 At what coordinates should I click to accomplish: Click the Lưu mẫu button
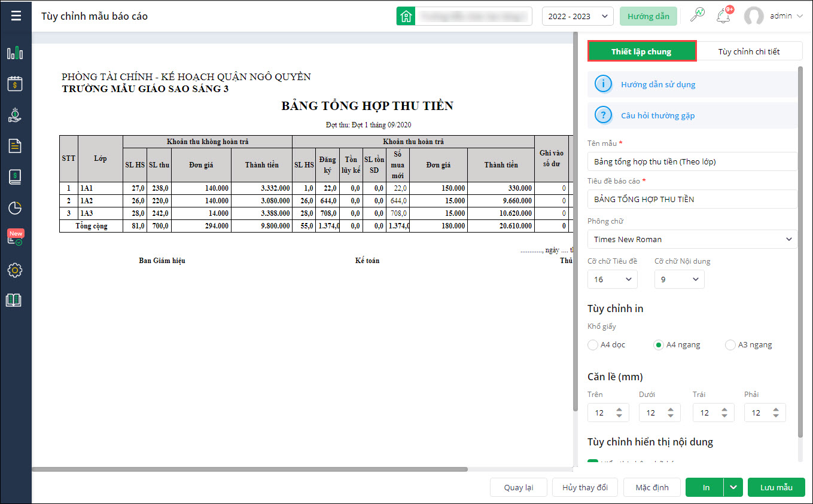[776, 487]
